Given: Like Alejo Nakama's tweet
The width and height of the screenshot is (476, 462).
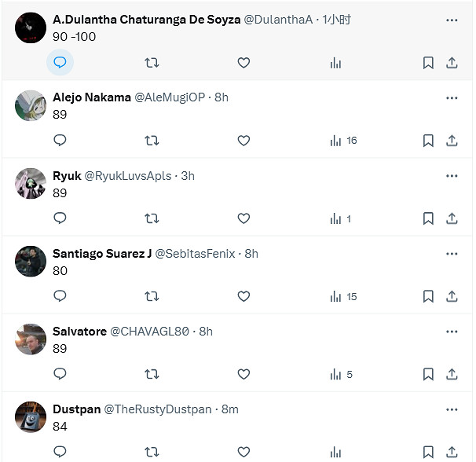Looking at the screenshot, I should [x=243, y=141].
